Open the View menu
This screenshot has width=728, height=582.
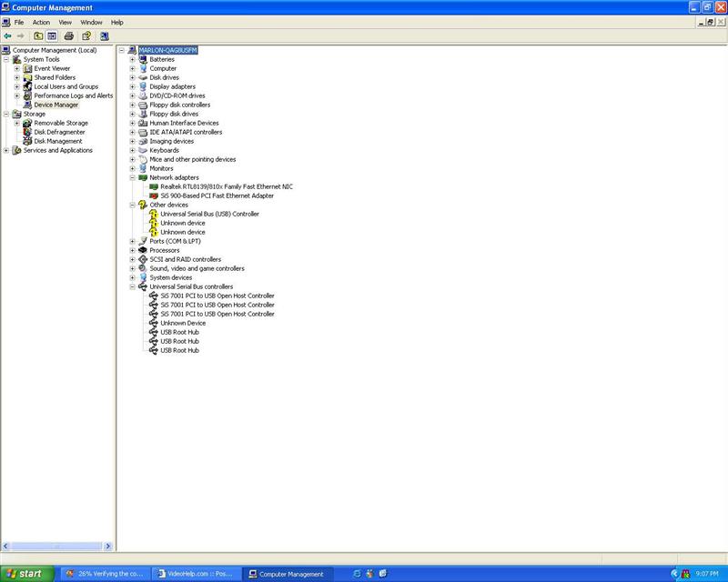tap(65, 22)
